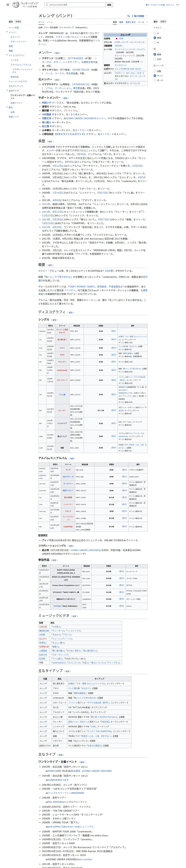Select 標準 under テキスト size
186x868 pixels.
coord(155,38)
